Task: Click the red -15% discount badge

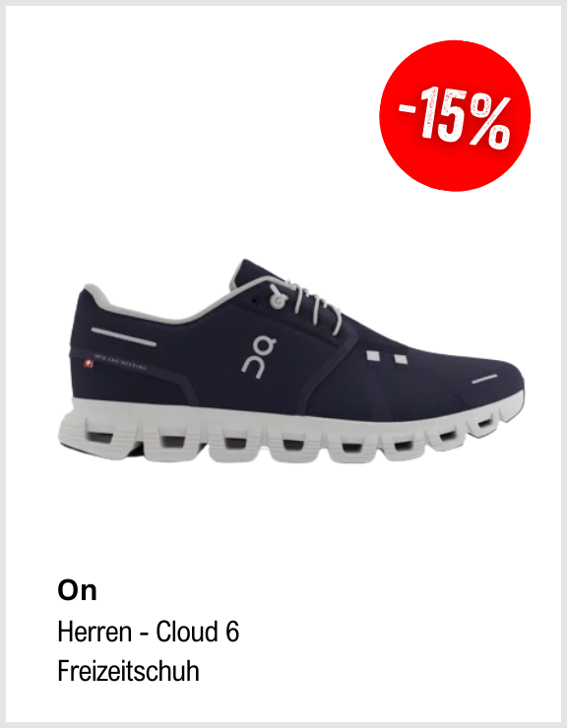Action: (455, 116)
